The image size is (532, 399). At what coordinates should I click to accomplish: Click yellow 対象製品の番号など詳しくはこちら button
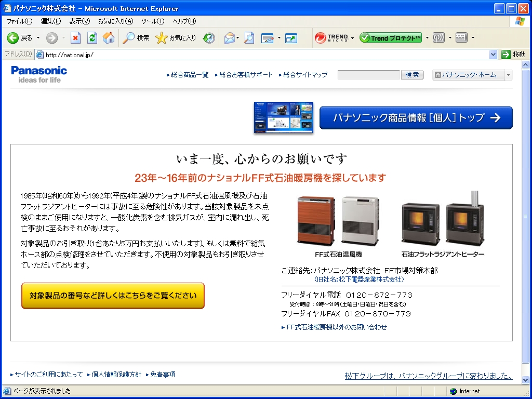pyautogui.click(x=113, y=296)
